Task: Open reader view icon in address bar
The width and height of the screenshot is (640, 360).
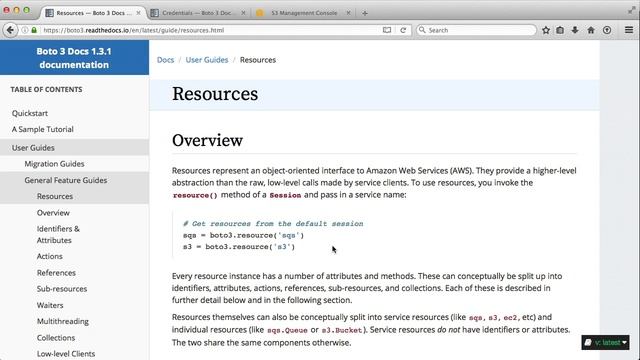Action: [387, 30]
